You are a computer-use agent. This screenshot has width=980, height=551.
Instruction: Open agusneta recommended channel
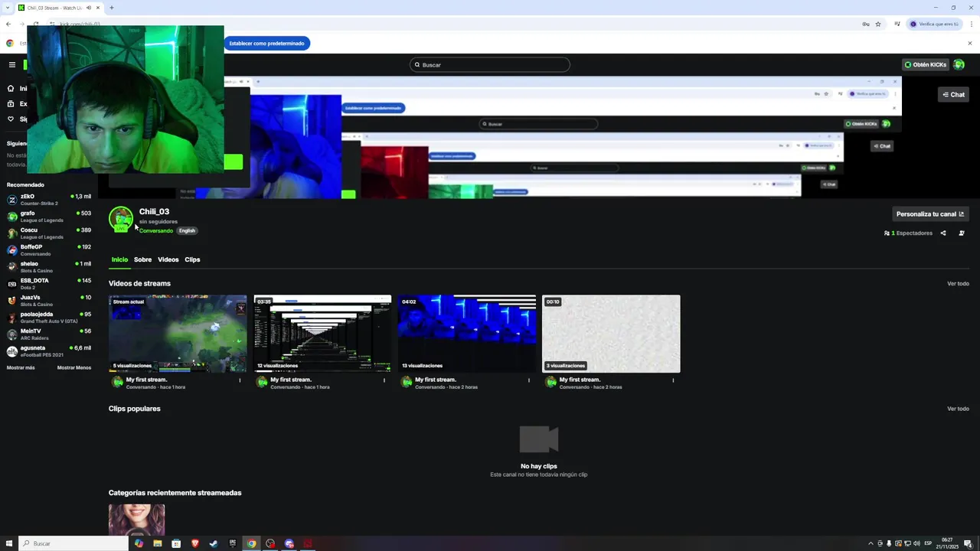pos(49,351)
